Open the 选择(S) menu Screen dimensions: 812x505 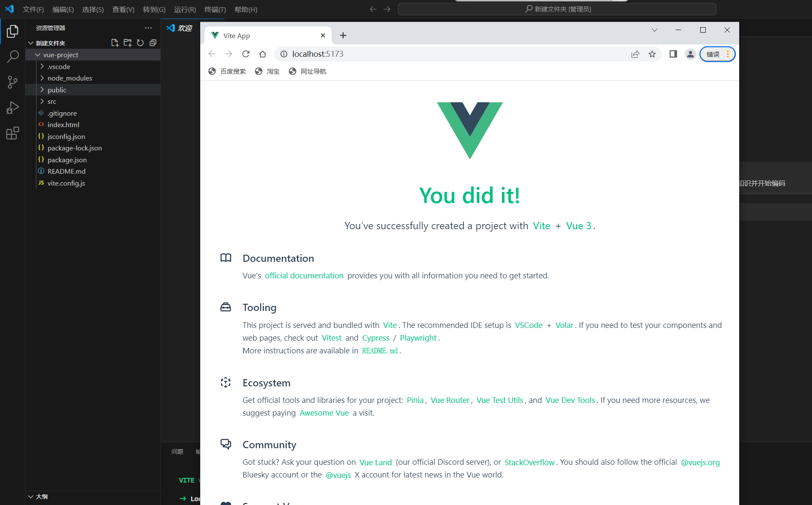(x=93, y=9)
